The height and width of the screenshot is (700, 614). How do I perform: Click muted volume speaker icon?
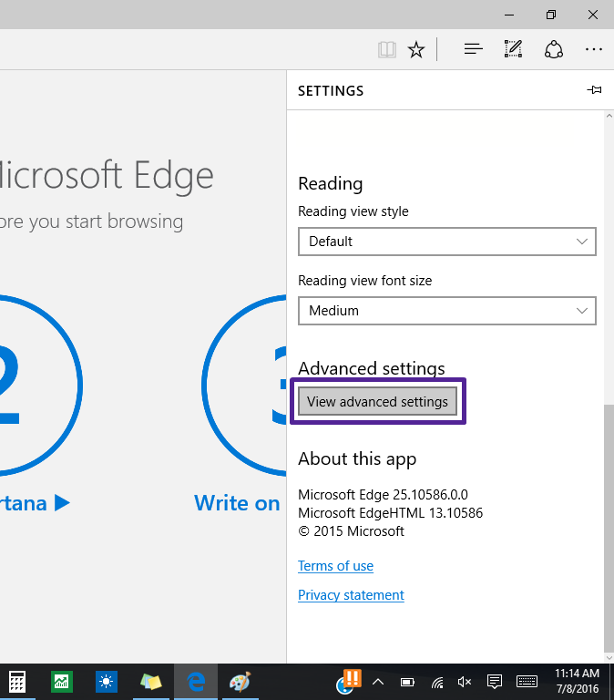click(x=465, y=682)
